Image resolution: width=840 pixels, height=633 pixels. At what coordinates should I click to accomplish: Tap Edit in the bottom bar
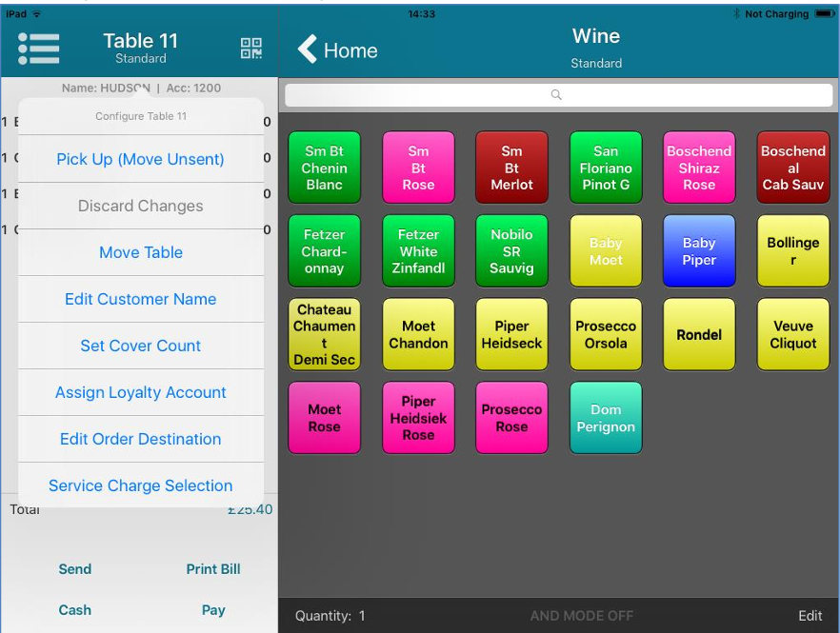click(810, 616)
